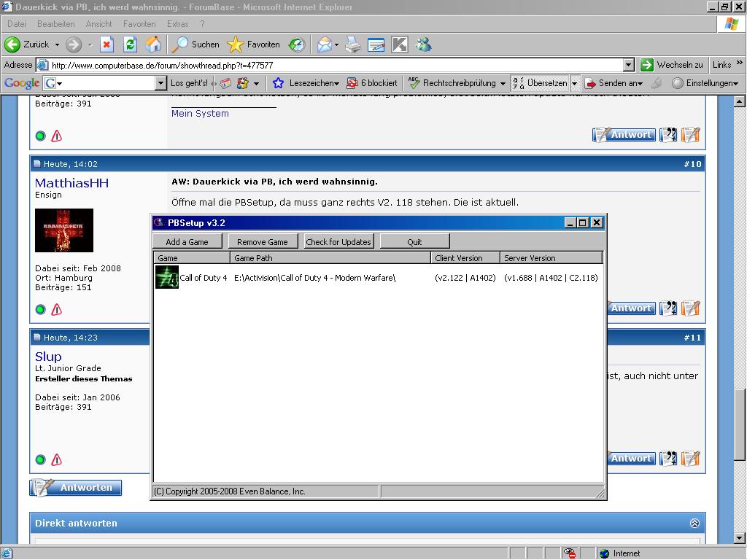This screenshot has width=747, height=560.
Task: Click Check for Updates in PBSetup
Action: click(x=338, y=241)
